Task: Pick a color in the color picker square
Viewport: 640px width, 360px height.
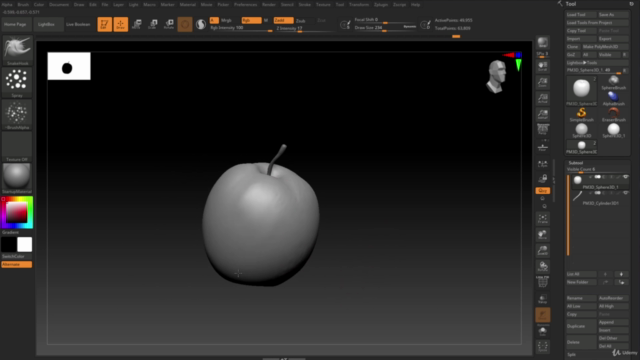Action: click(16, 213)
